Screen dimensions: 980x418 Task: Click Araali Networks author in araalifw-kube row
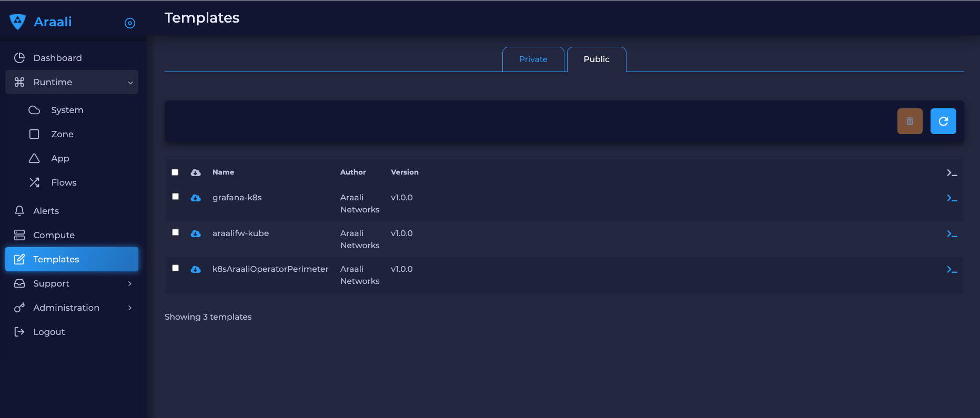pyautogui.click(x=360, y=239)
